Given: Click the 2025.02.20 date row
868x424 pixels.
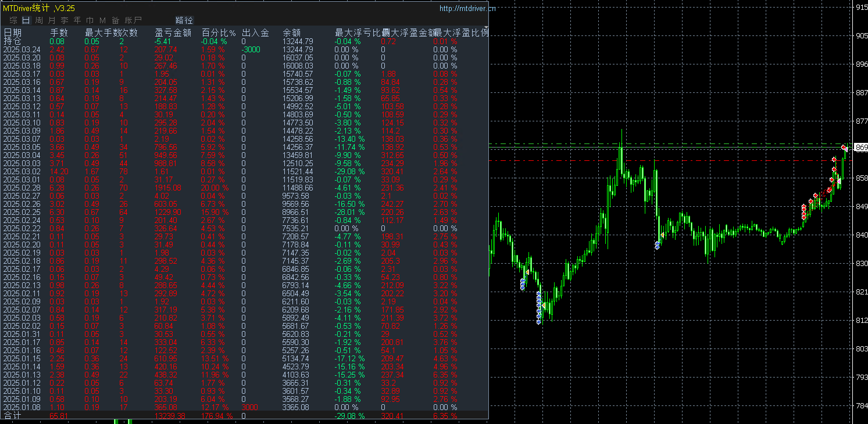Looking at the screenshot, I should click(22, 245).
